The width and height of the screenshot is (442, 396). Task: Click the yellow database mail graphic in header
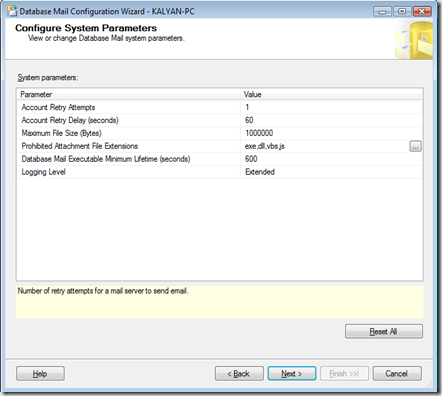point(414,40)
